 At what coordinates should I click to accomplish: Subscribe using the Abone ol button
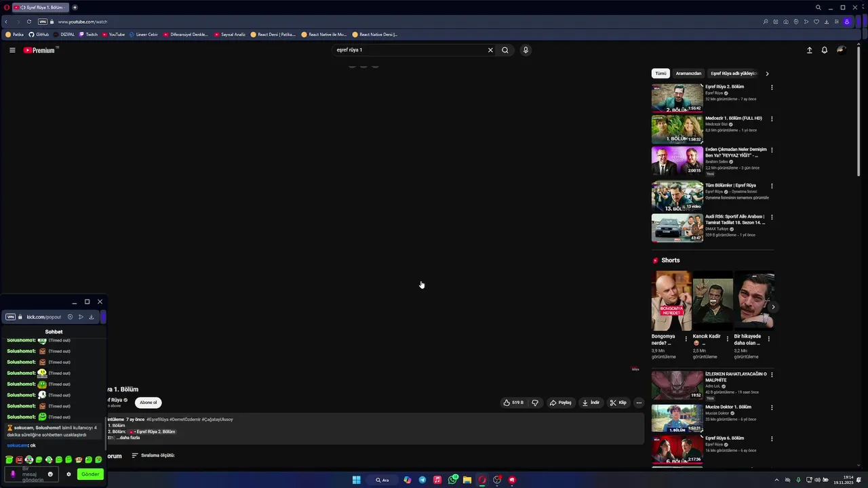click(149, 403)
